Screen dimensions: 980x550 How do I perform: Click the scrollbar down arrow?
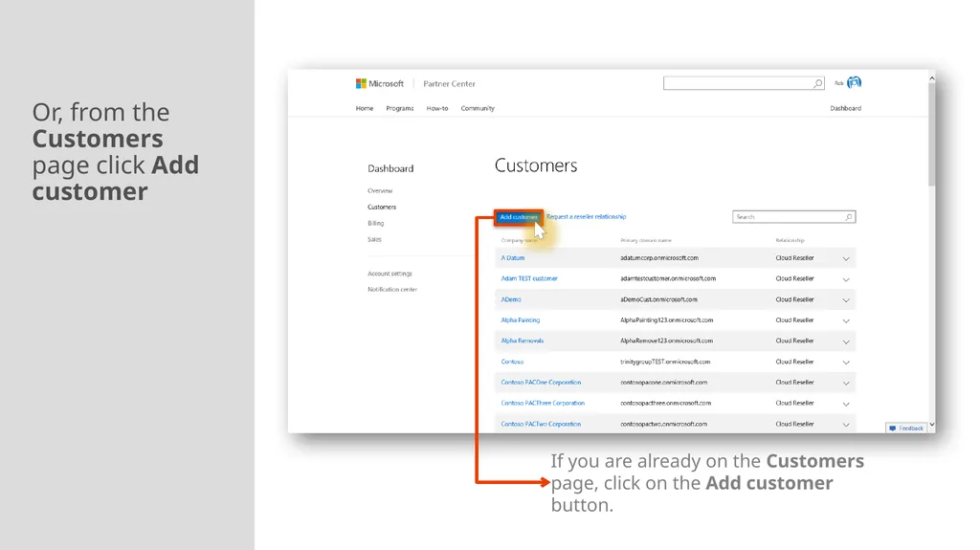tap(931, 425)
